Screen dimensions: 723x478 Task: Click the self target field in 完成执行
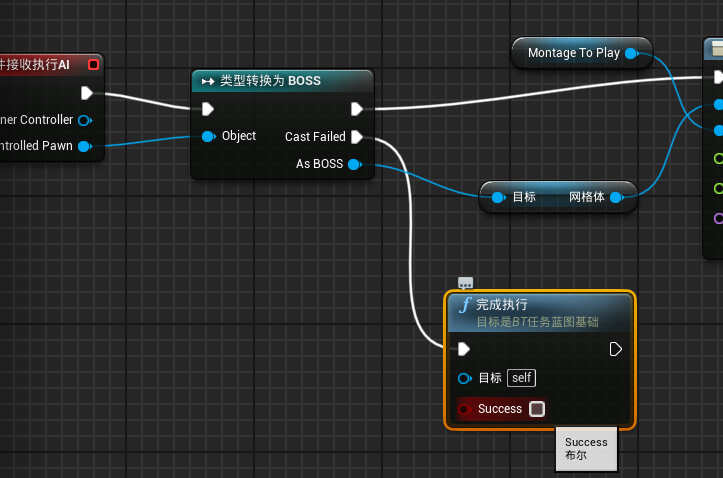522,378
